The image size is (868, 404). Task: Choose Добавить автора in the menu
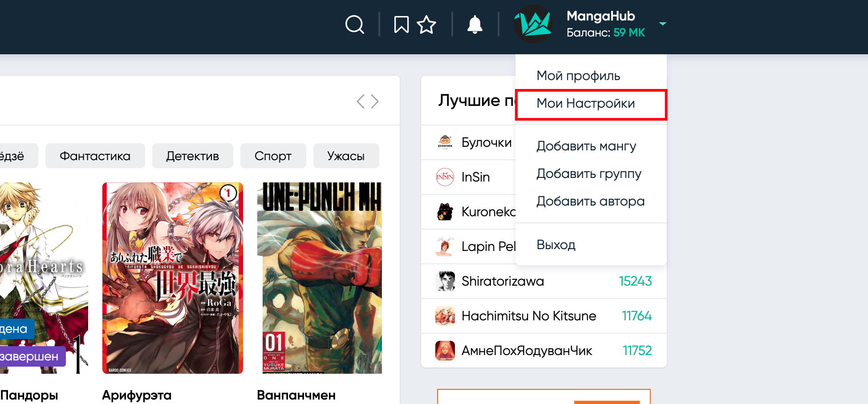click(590, 201)
